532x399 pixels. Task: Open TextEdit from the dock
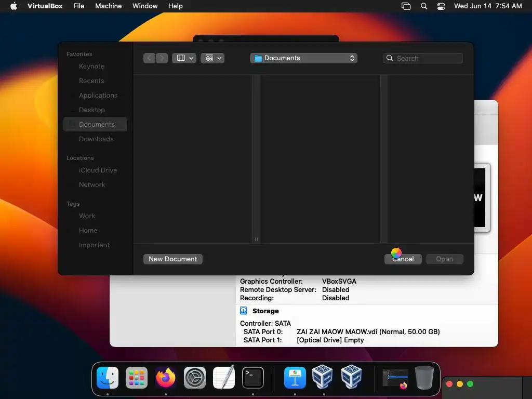click(x=224, y=378)
